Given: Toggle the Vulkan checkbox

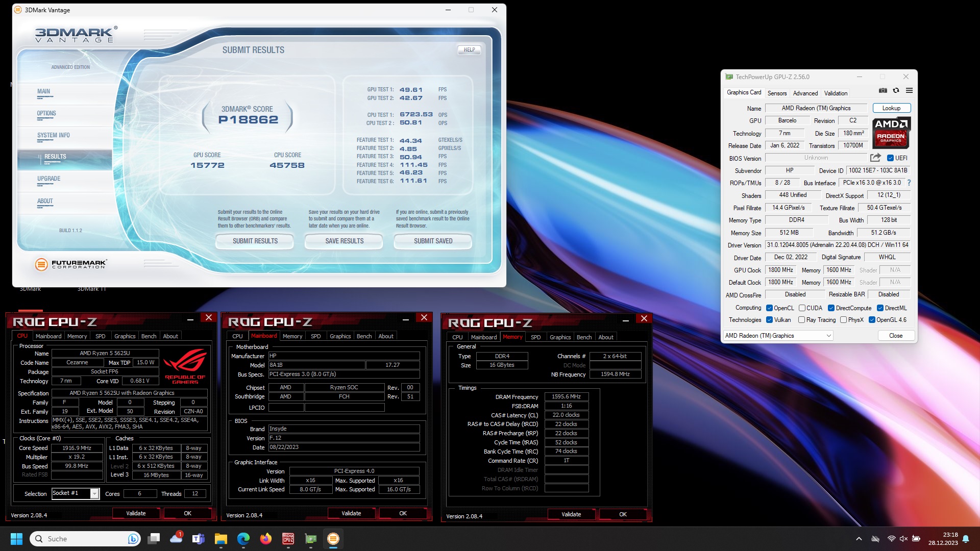Looking at the screenshot, I should click(769, 320).
